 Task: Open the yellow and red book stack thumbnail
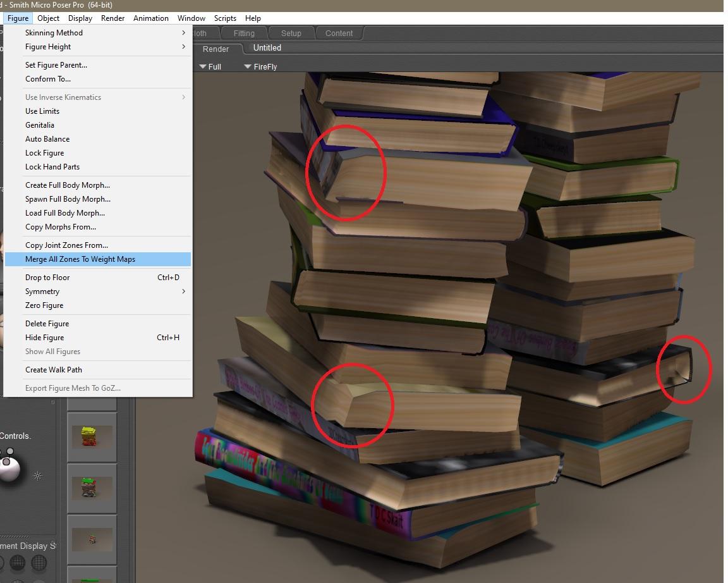92,437
